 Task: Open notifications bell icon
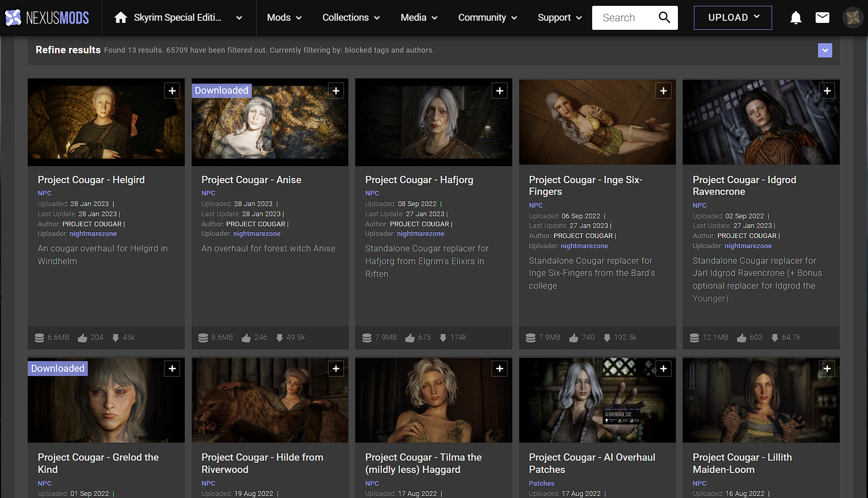click(796, 18)
